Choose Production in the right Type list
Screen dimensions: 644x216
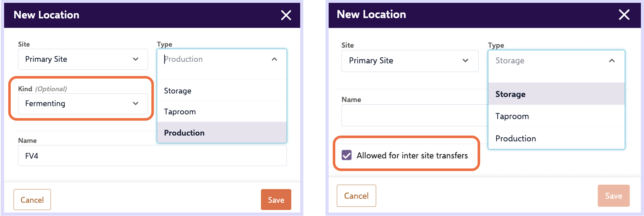pyautogui.click(x=516, y=138)
